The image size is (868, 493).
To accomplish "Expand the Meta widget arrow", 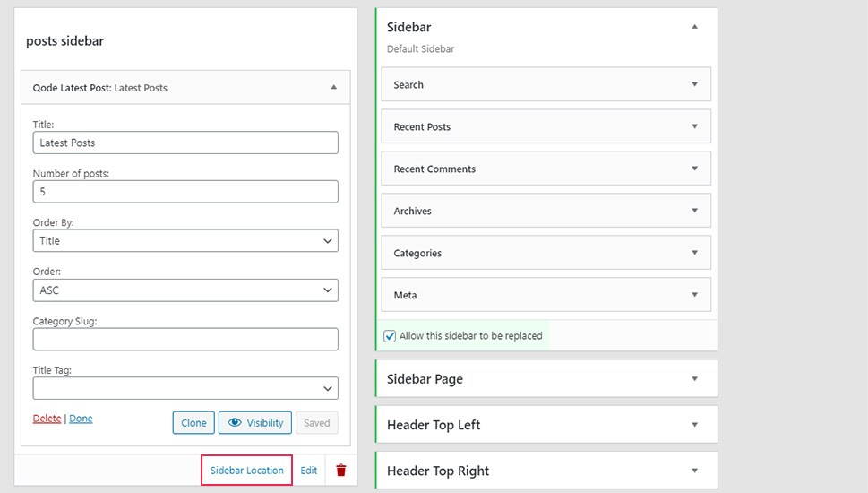I will [x=695, y=295].
